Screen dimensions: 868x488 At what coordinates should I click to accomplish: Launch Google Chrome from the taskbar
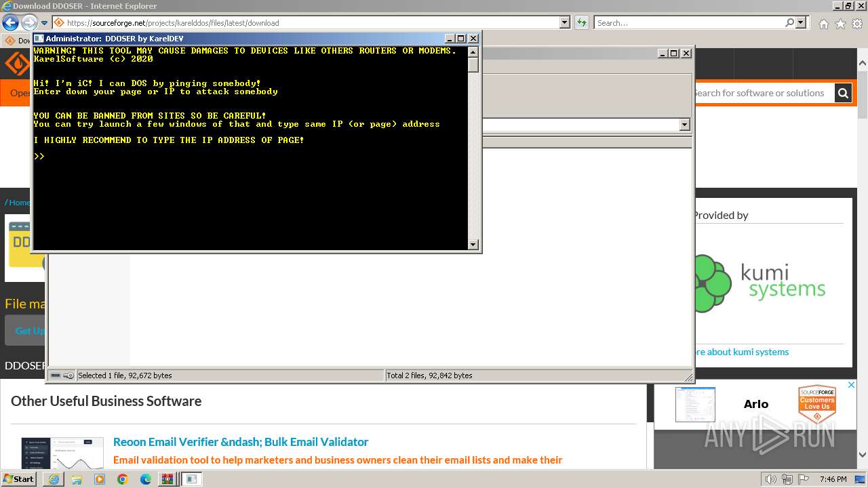123,479
